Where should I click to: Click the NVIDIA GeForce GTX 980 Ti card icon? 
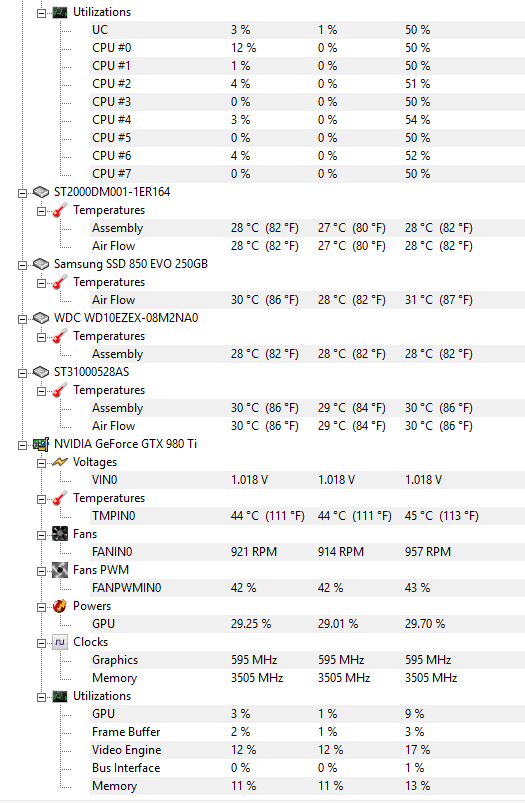point(41,444)
